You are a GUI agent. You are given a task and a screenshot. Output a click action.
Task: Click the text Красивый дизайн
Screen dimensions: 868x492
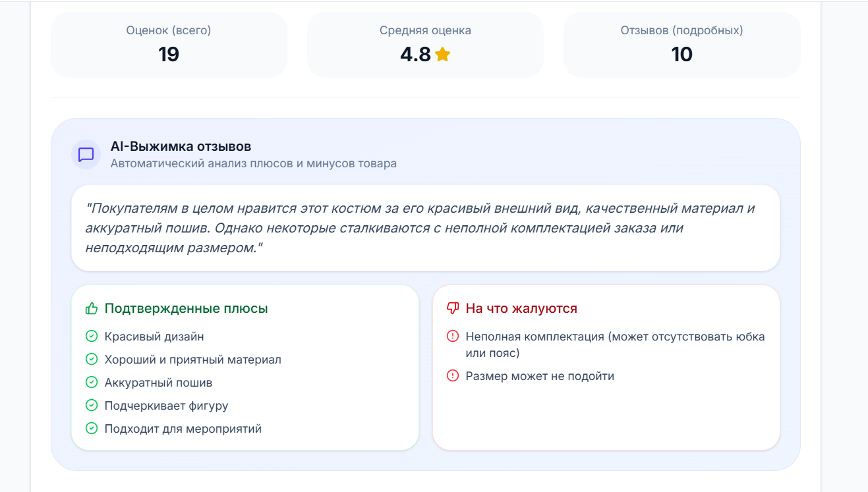coord(154,337)
